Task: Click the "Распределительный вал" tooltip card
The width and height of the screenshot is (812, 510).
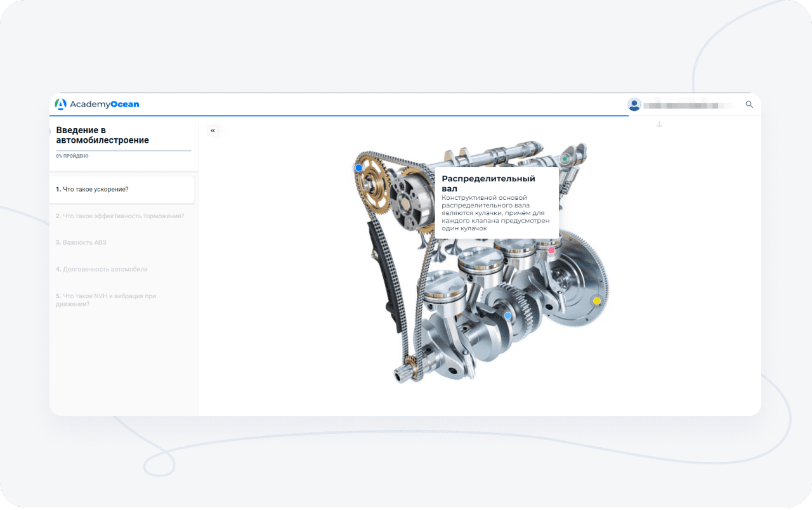Action: click(496, 203)
